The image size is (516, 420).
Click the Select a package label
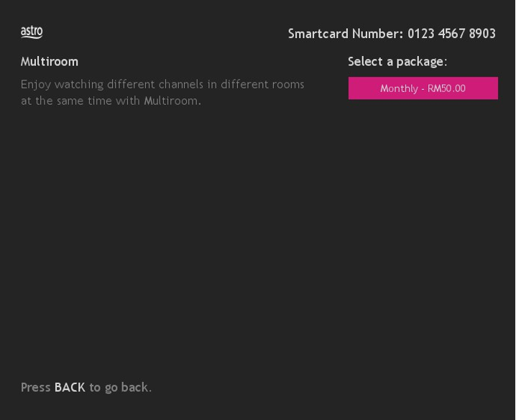click(397, 62)
